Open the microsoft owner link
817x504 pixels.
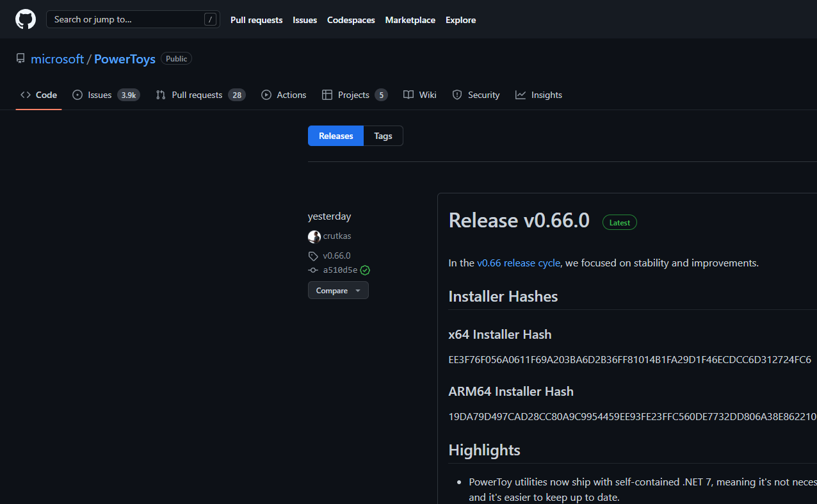click(58, 59)
